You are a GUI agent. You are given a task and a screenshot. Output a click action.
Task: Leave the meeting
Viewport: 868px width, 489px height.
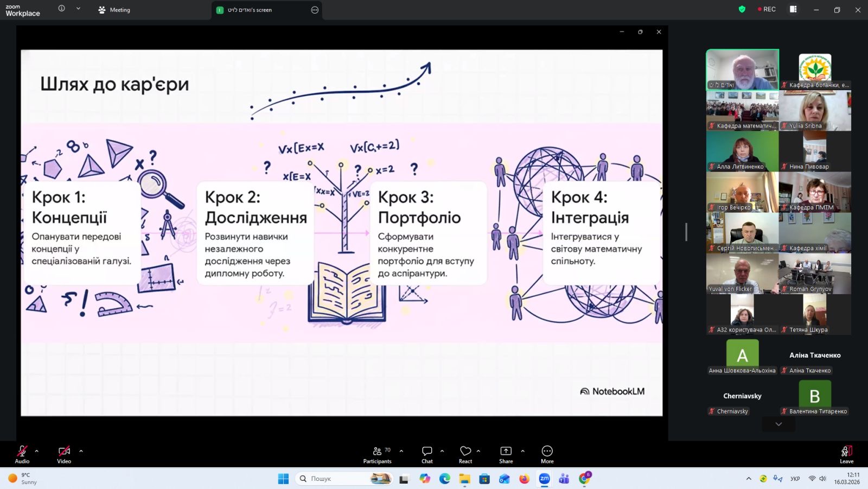click(x=846, y=454)
